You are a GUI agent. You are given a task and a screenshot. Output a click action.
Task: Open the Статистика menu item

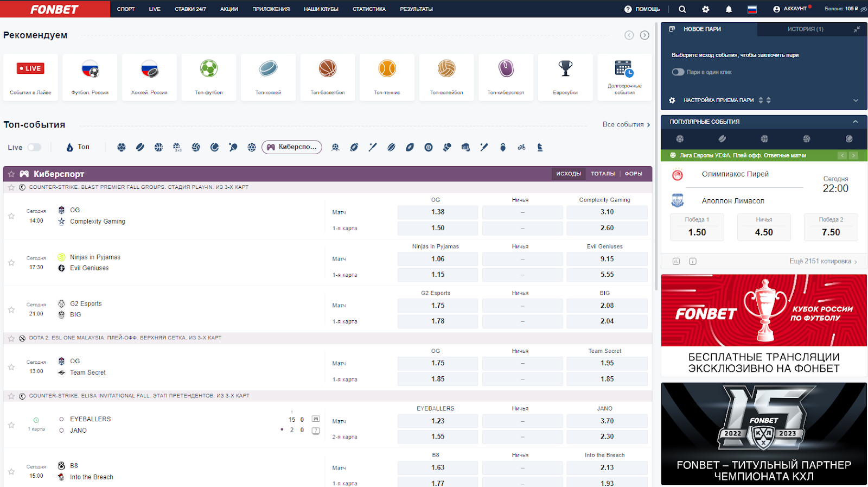(369, 9)
